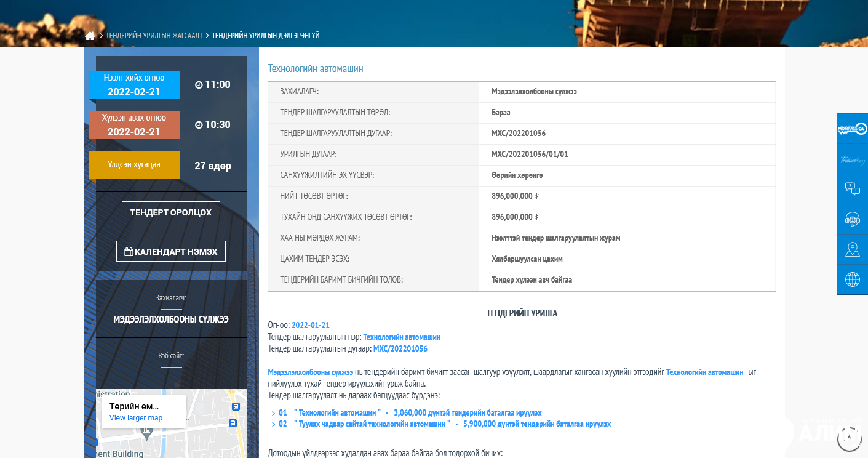
Task: Click the Google map thumbnail
Action: (x=171, y=424)
